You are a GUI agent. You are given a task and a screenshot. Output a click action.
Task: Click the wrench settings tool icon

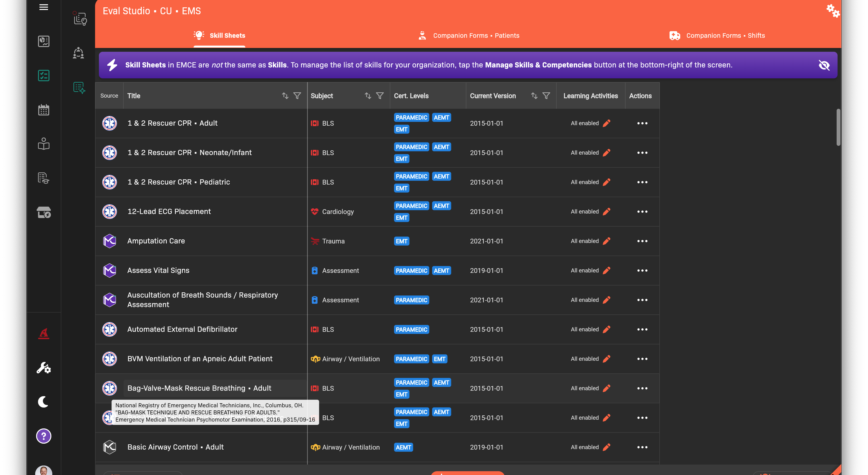(x=43, y=368)
